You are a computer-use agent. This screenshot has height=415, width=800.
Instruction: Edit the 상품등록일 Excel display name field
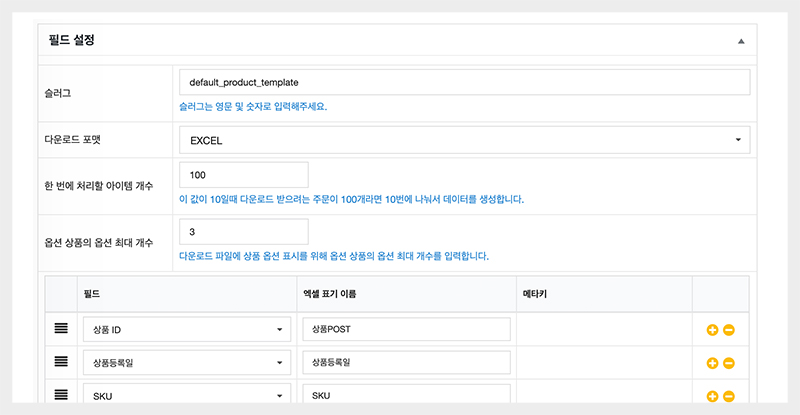[406, 363]
